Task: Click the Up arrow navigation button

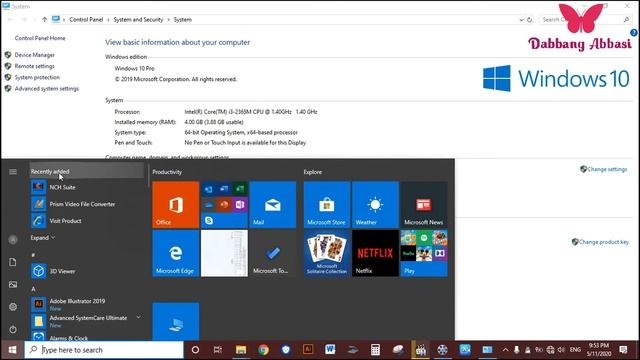Action: [44, 20]
